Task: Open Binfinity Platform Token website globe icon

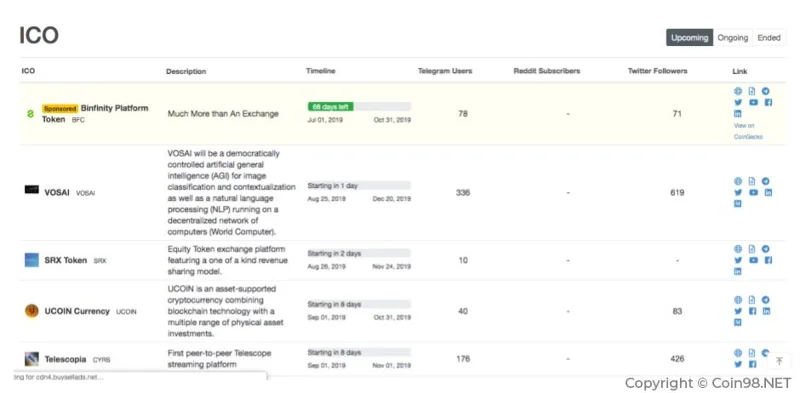Action: pyautogui.click(x=738, y=91)
